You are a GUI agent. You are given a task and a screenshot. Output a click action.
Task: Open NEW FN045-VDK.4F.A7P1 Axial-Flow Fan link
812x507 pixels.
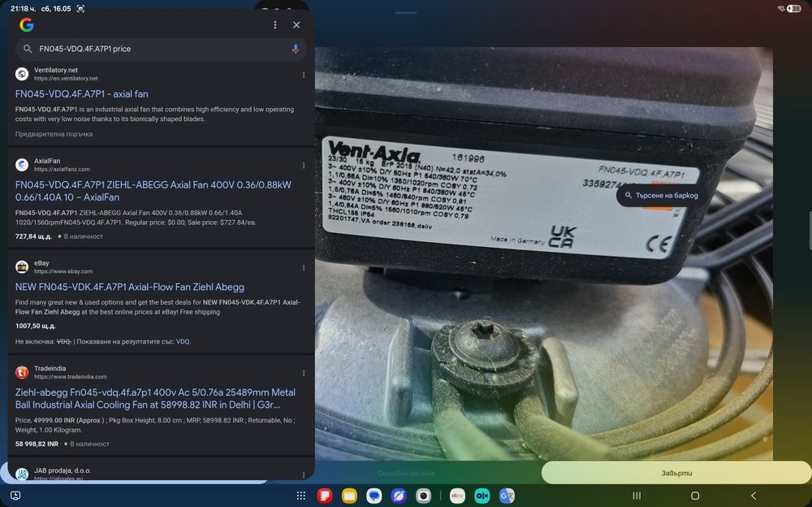coord(129,287)
